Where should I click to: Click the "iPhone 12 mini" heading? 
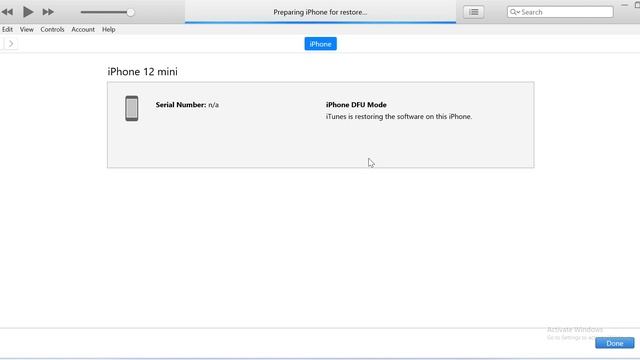(142, 72)
